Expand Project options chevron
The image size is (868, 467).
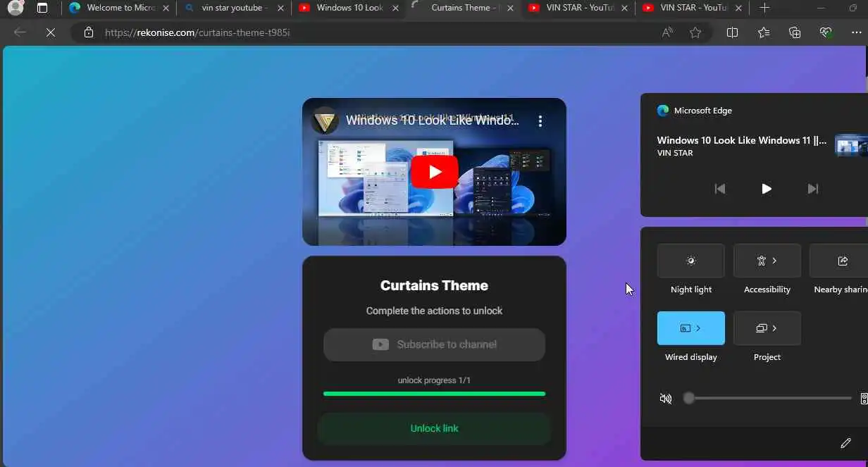774,328
